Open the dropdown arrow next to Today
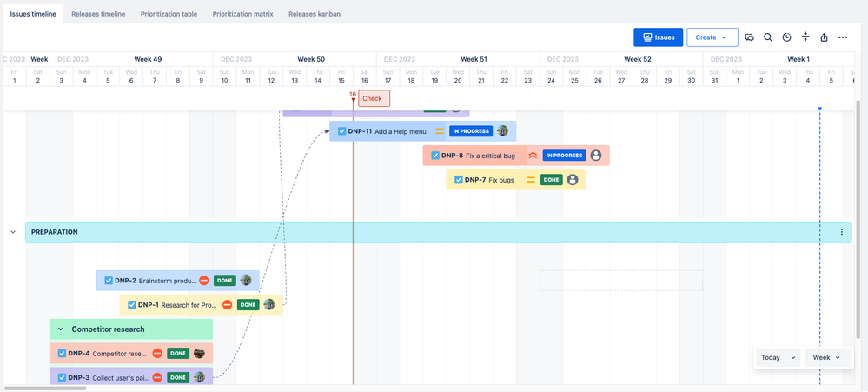This screenshot has width=868, height=392. (x=792, y=358)
